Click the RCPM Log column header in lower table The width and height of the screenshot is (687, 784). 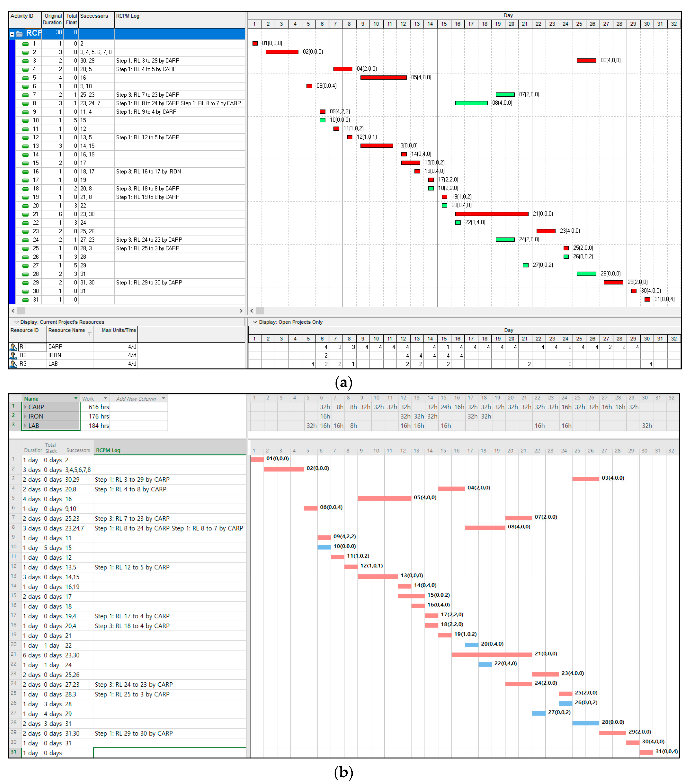(108, 450)
